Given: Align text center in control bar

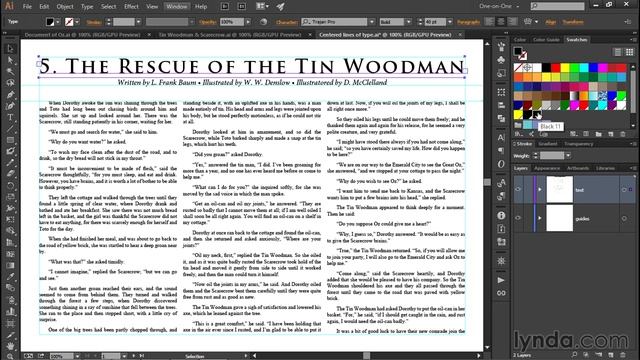Looking at the screenshot, I should click(x=501, y=22).
